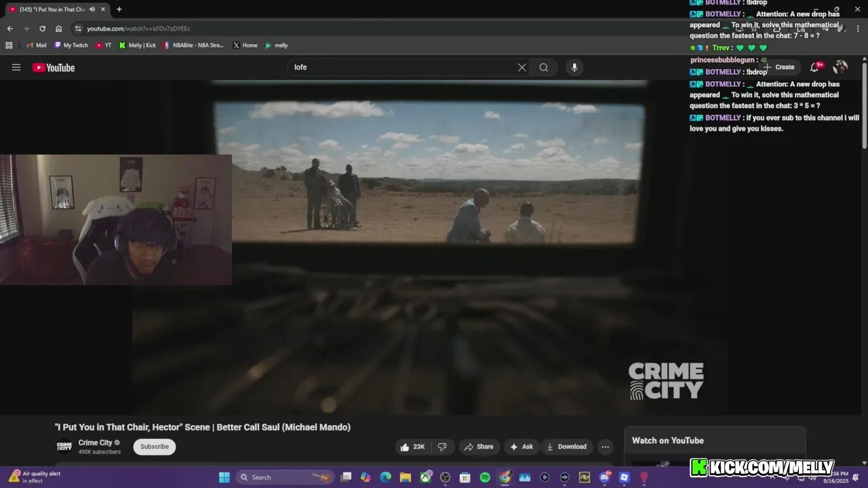The height and width of the screenshot is (488, 868).
Task: Open File Explorer from the taskbar
Action: pos(405,477)
